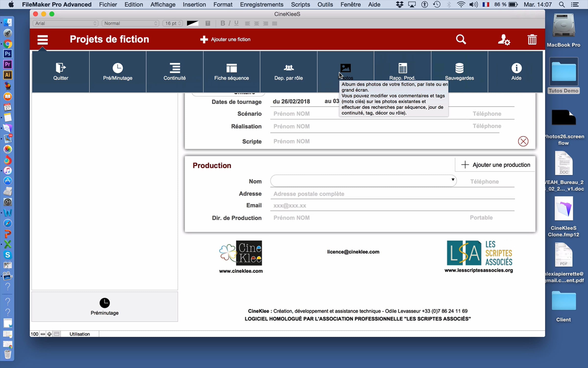This screenshot has height=368, width=588.
Task: Expand the production Nom dropdown
Action: point(453,180)
